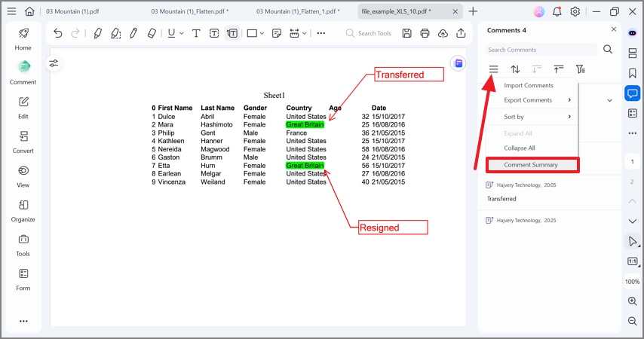
Task: Select the rectangle shape tool
Action: 252,33
